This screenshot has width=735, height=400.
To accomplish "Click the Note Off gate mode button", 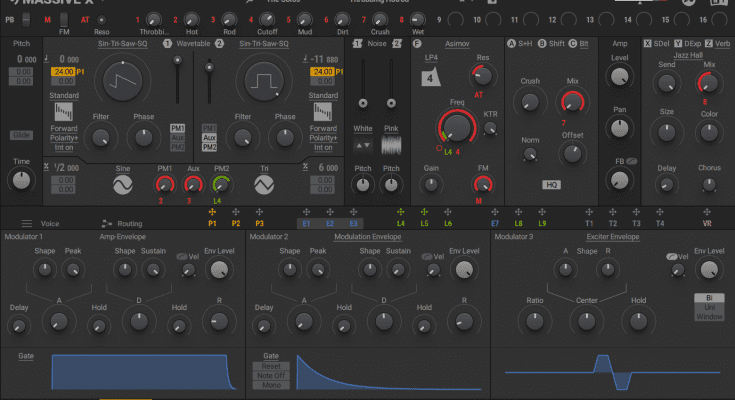I will [x=272, y=375].
